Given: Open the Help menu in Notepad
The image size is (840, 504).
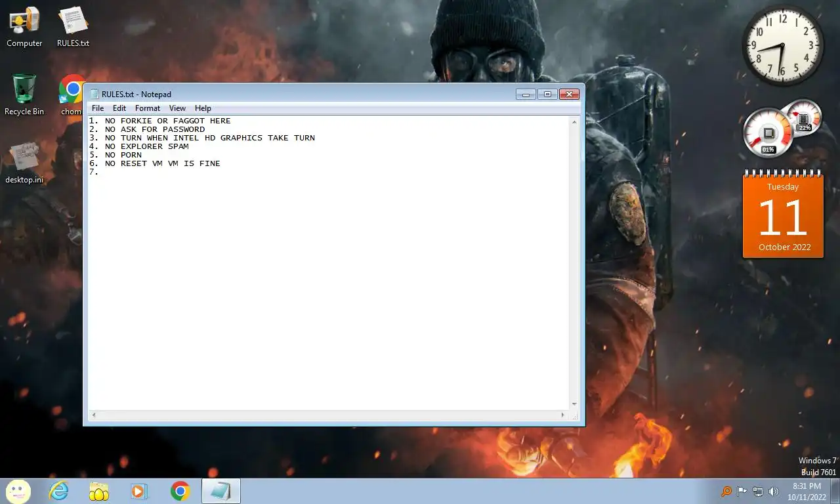Looking at the screenshot, I should 203,108.
